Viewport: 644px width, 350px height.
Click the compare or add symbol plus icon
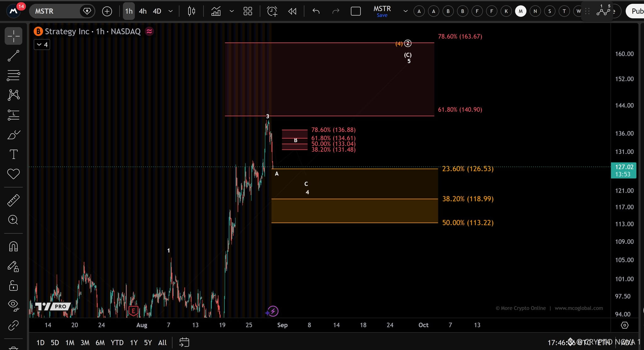pyautogui.click(x=107, y=11)
